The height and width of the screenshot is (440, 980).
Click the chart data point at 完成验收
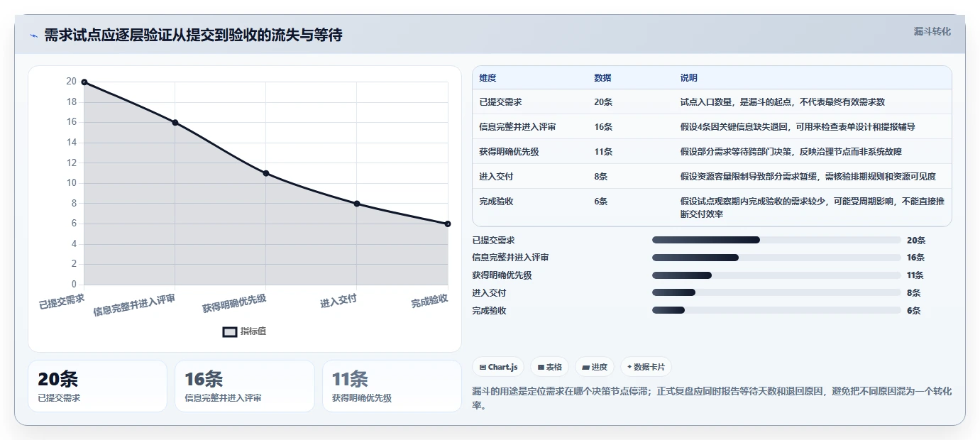(x=448, y=224)
